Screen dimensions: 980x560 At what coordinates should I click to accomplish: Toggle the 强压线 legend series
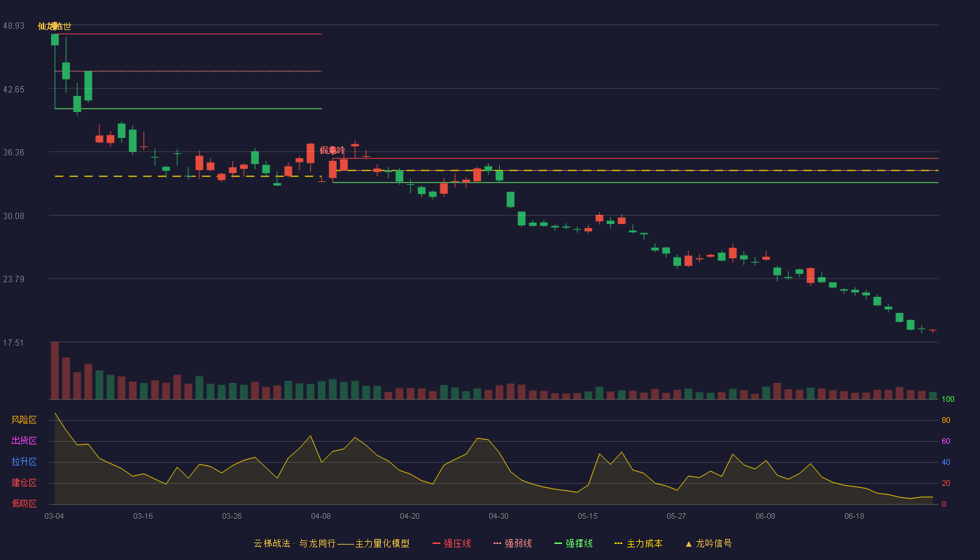point(451,543)
